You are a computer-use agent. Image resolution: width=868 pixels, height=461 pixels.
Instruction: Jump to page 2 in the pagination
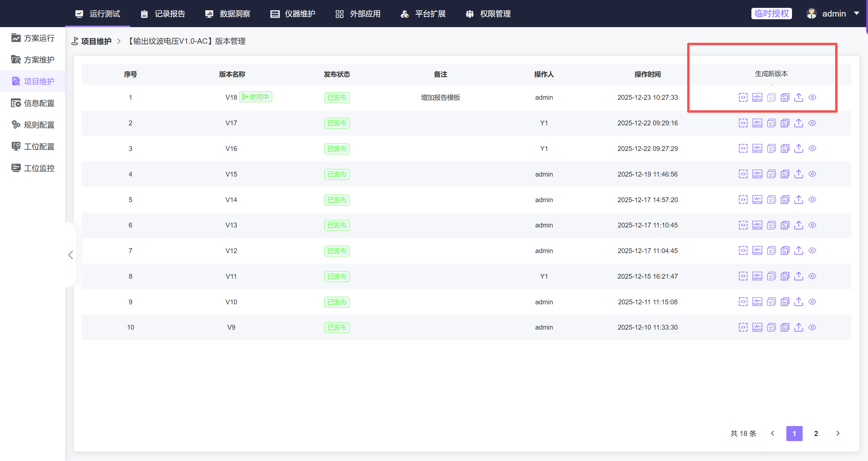click(816, 433)
